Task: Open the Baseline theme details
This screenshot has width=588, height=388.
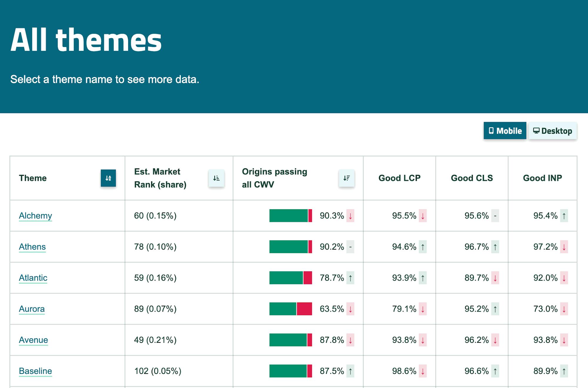Action: click(35, 371)
